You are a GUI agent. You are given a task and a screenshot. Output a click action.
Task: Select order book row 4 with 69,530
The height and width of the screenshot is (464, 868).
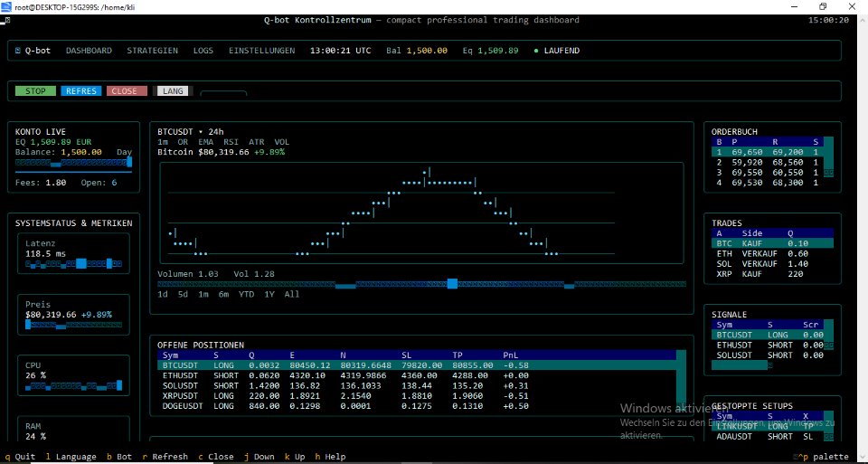coord(768,182)
